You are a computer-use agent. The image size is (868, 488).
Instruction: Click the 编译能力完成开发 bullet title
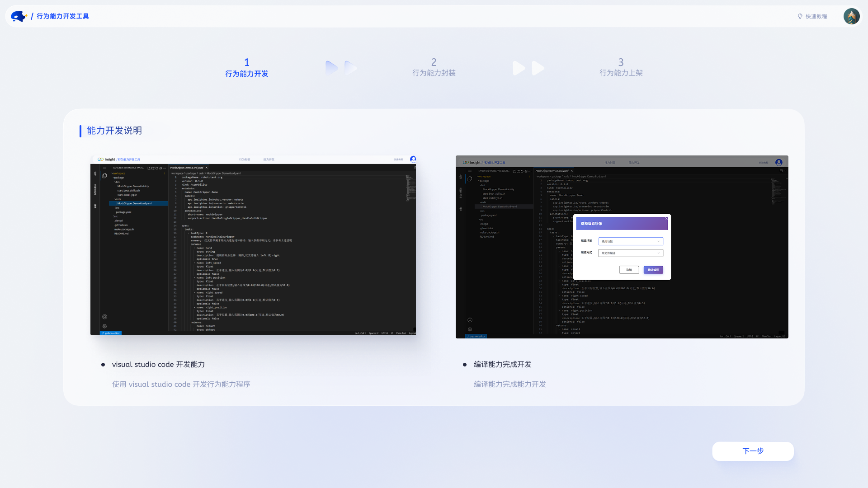click(x=503, y=364)
